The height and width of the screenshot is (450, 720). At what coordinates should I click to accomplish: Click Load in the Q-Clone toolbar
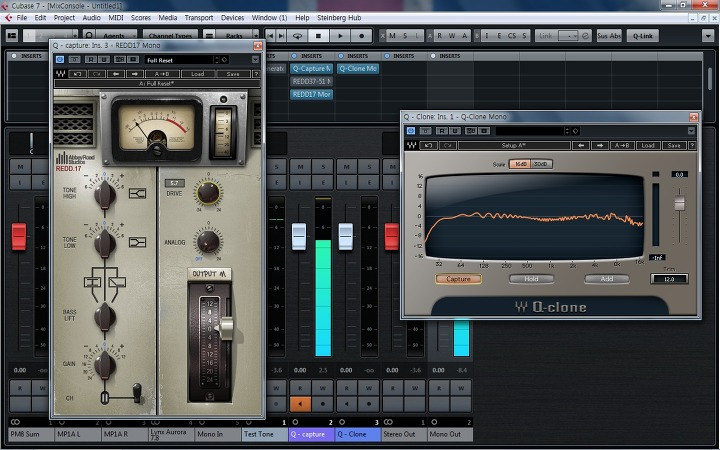click(648, 145)
